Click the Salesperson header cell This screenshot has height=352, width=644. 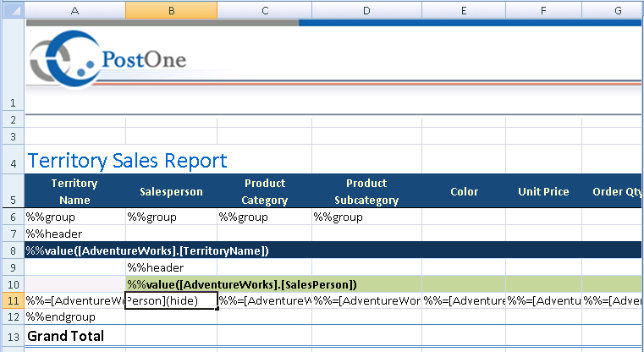[171, 191]
